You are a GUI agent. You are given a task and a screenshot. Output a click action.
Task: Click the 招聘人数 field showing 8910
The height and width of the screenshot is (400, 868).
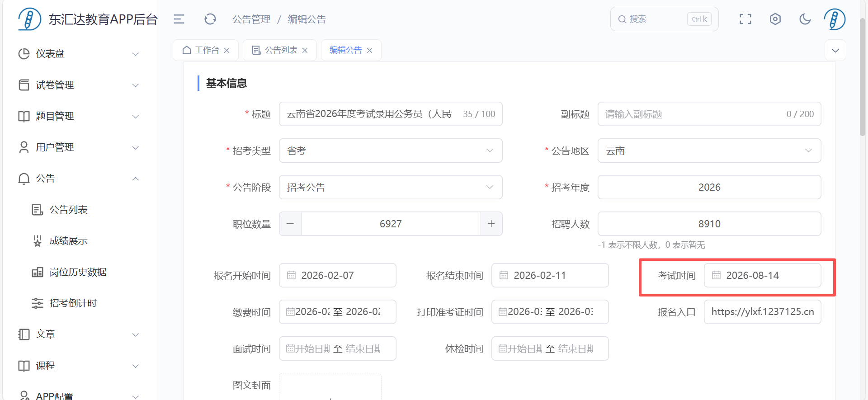[709, 224]
